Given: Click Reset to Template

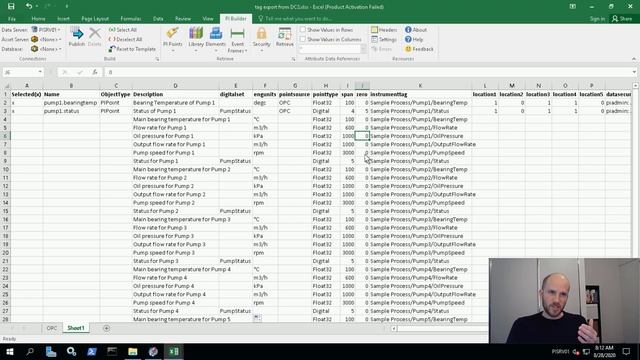Looking at the screenshot, I should (132, 49).
